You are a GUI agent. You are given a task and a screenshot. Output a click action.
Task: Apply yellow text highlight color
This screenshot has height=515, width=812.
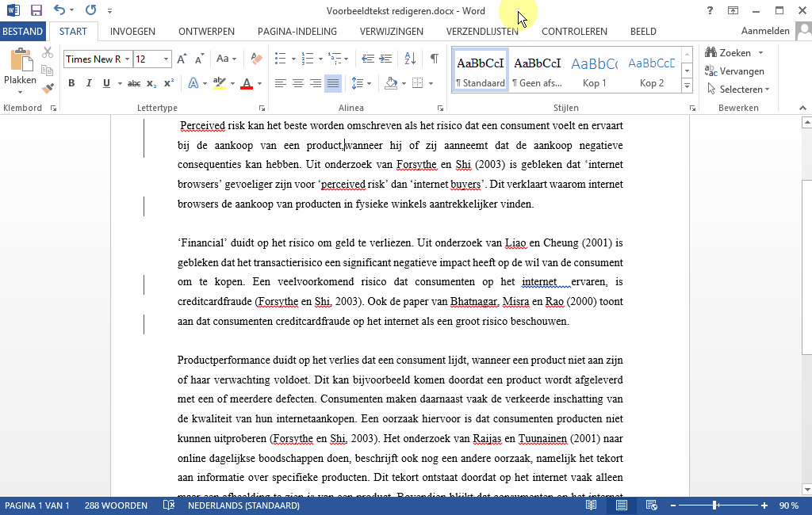tap(220, 83)
